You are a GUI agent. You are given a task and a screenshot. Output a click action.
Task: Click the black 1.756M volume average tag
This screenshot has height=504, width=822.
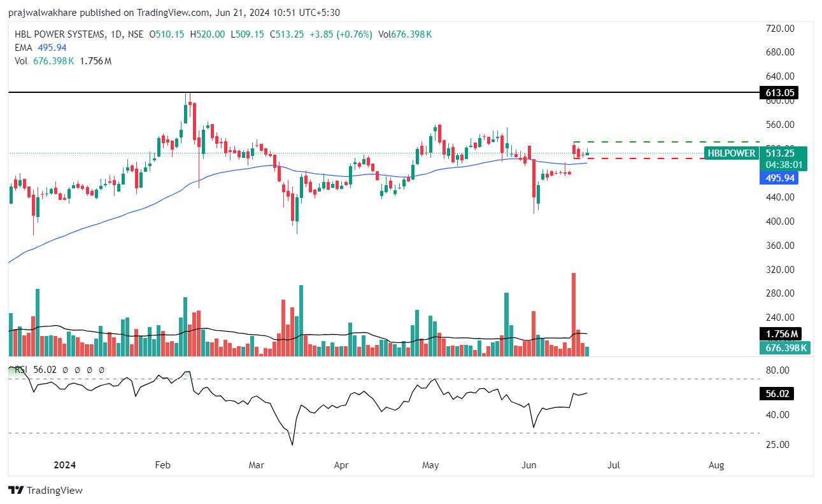pyautogui.click(x=779, y=334)
